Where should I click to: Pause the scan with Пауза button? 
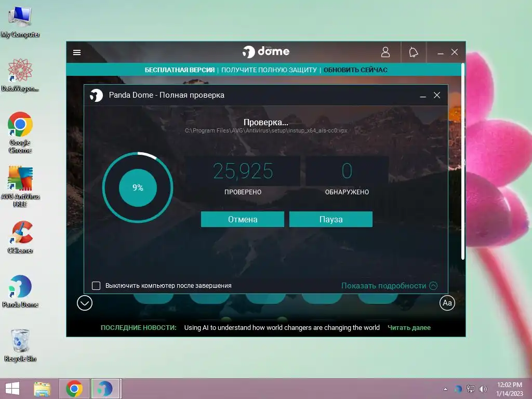331,219
